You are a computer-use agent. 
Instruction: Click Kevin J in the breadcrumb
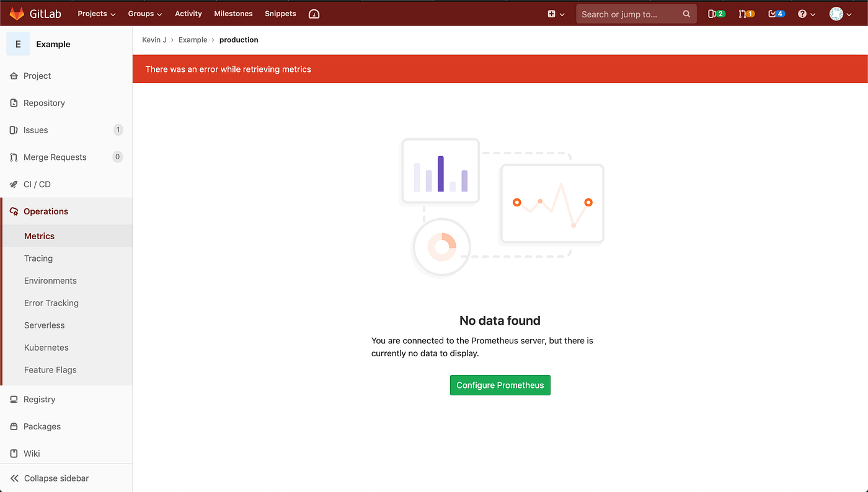[154, 40]
